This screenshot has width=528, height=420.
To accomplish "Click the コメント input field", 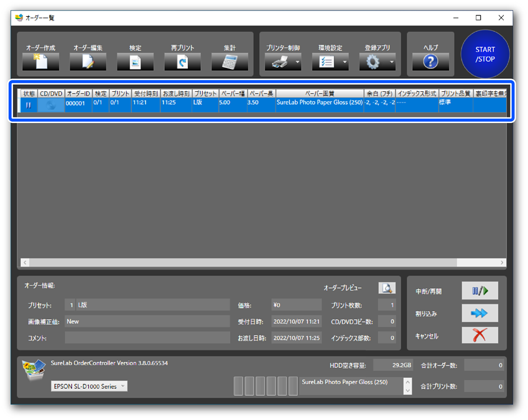I will click(147, 338).
